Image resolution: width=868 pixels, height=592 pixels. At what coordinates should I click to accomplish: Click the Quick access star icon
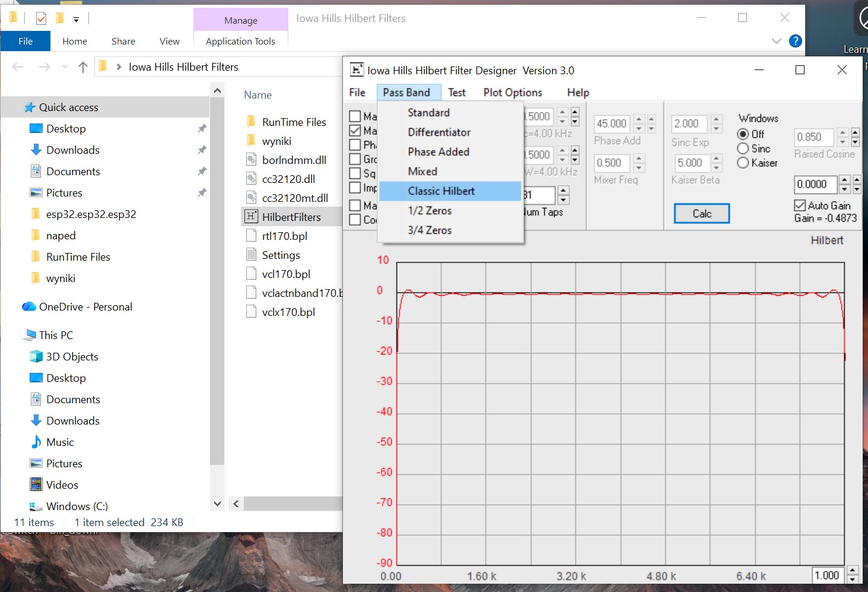pos(30,107)
